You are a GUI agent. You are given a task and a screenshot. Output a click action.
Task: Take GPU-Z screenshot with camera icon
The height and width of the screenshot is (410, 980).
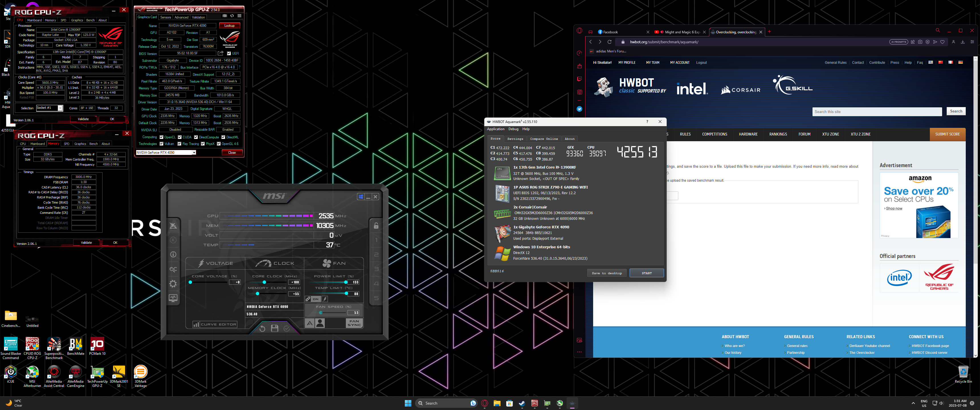click(x=225, y=16)
